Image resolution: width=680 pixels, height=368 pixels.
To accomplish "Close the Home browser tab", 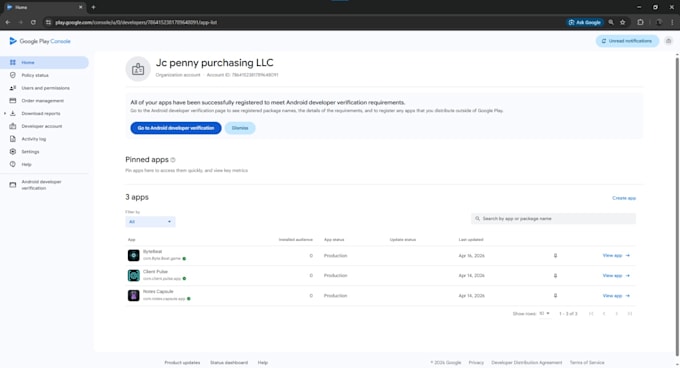I will [80, 7].
